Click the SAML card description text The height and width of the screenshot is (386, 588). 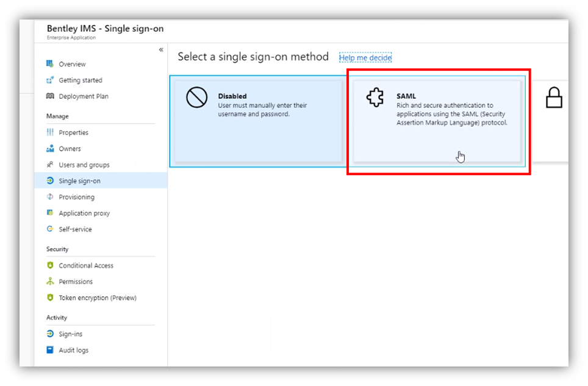[452, 114]
